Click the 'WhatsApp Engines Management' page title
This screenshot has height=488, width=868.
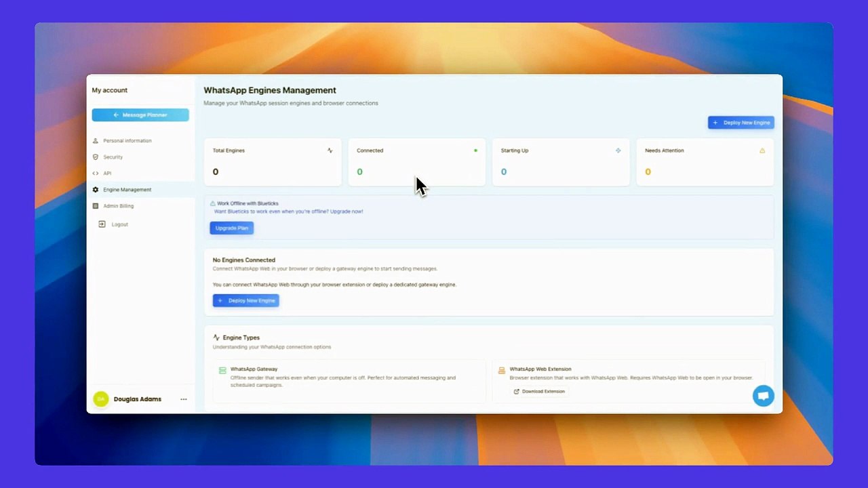pyautogui.click(x=270, y=90)
